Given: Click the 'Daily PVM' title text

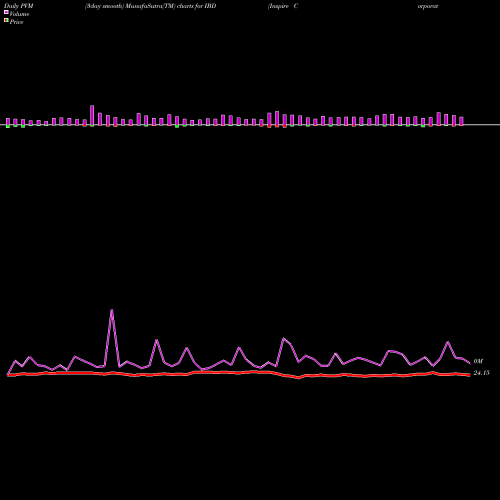Looking at the screenshot, I should 19,6.
